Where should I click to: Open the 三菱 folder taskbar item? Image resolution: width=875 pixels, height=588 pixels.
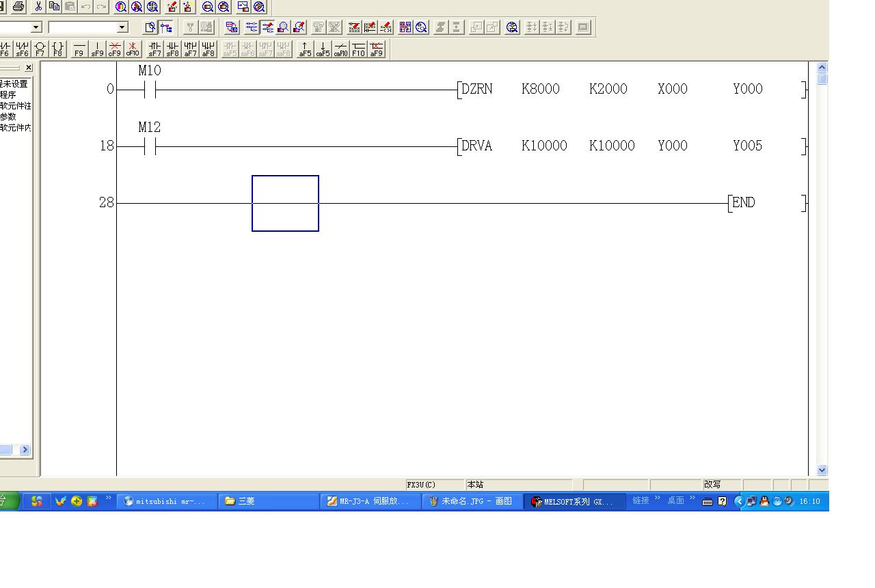268,501
